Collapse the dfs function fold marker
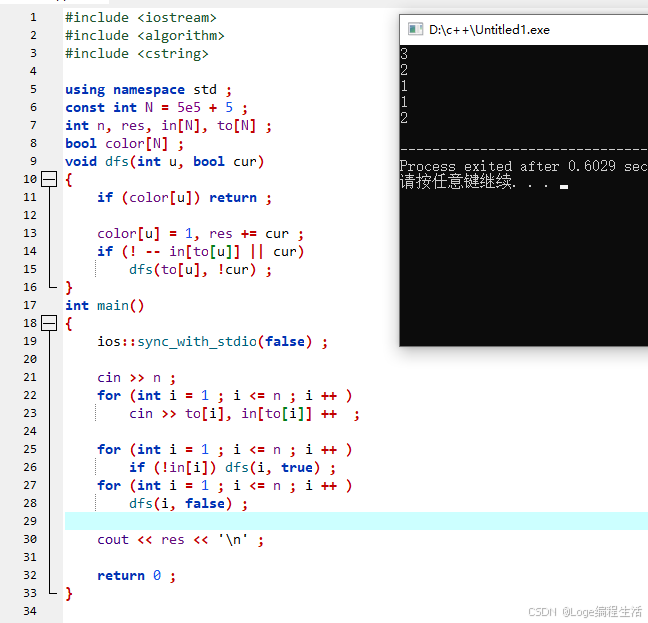Screen dimensions: 648x623 49,179
